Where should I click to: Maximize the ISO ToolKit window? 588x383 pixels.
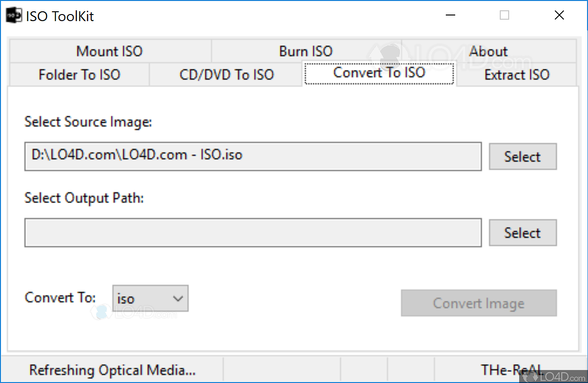click(x=504, y=15)
